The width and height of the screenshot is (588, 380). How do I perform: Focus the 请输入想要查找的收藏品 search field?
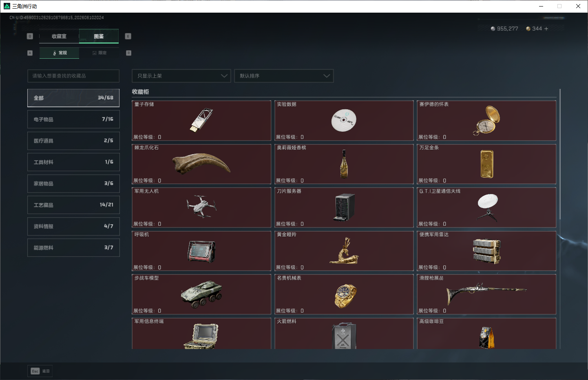[73, 76]
